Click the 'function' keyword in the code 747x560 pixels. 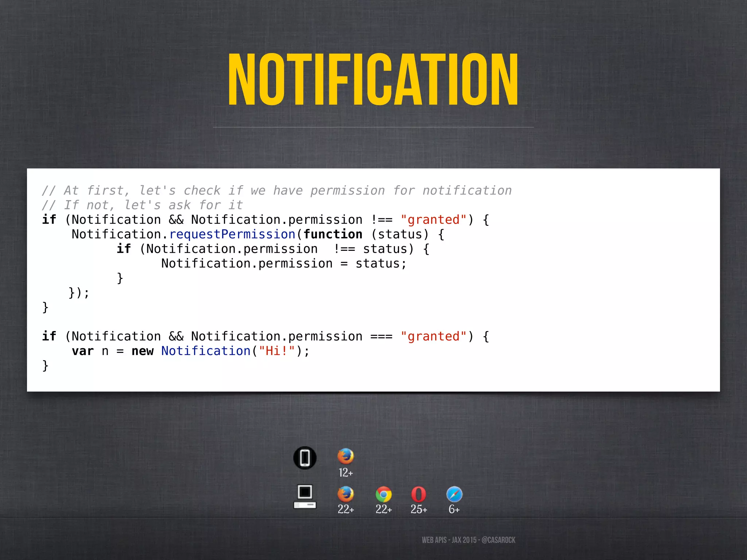[x=333, y=234]
